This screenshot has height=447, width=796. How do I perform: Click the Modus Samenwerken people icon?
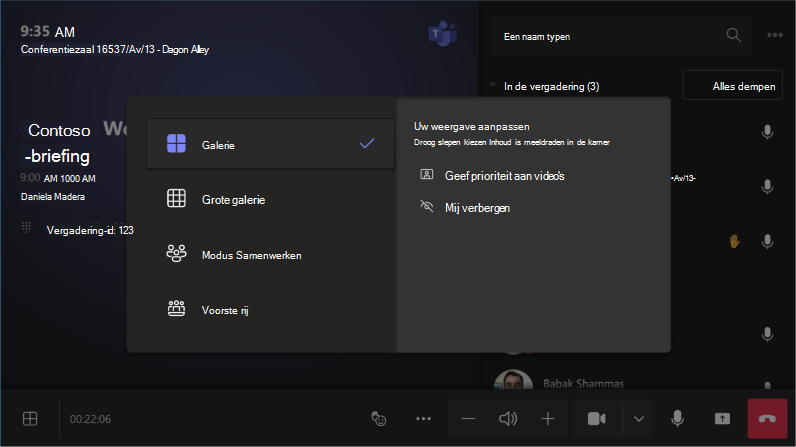click(176, 253)
